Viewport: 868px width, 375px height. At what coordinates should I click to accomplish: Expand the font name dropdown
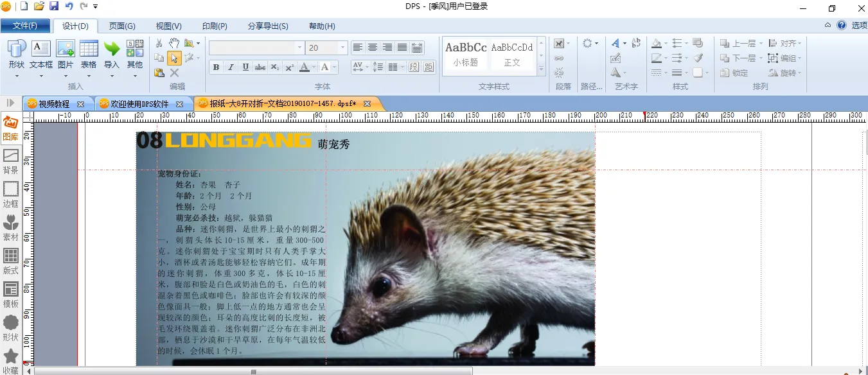point(299,48)
